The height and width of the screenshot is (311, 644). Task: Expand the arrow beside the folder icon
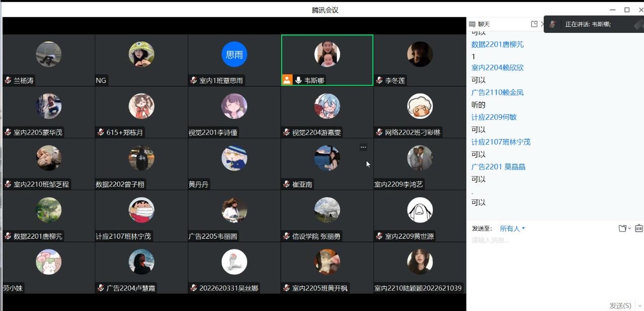point(629,229)
